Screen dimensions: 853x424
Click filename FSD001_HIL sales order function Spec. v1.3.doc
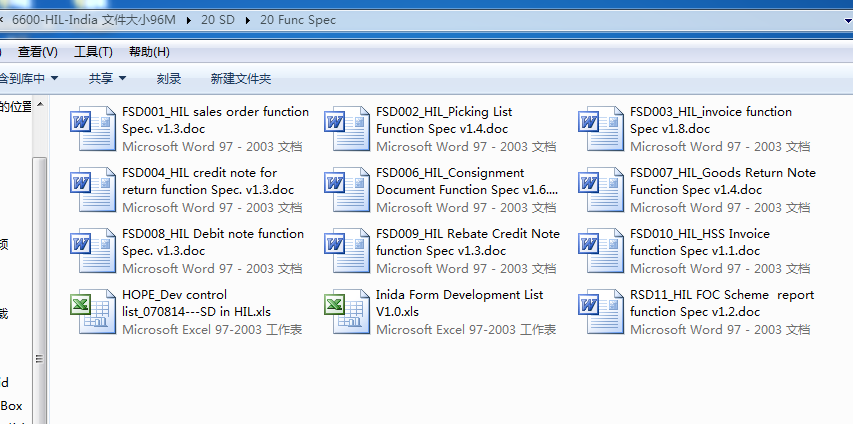(x=215, y=120)
